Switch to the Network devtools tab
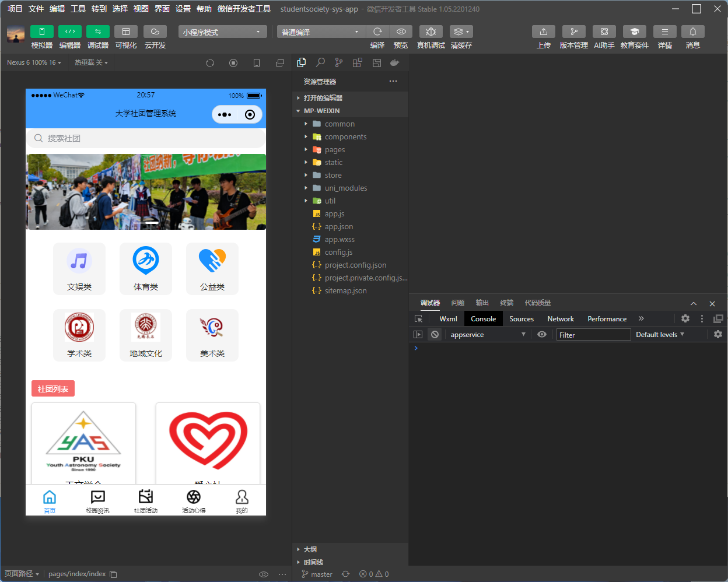 pyautogui.click(x=561, y=318)
